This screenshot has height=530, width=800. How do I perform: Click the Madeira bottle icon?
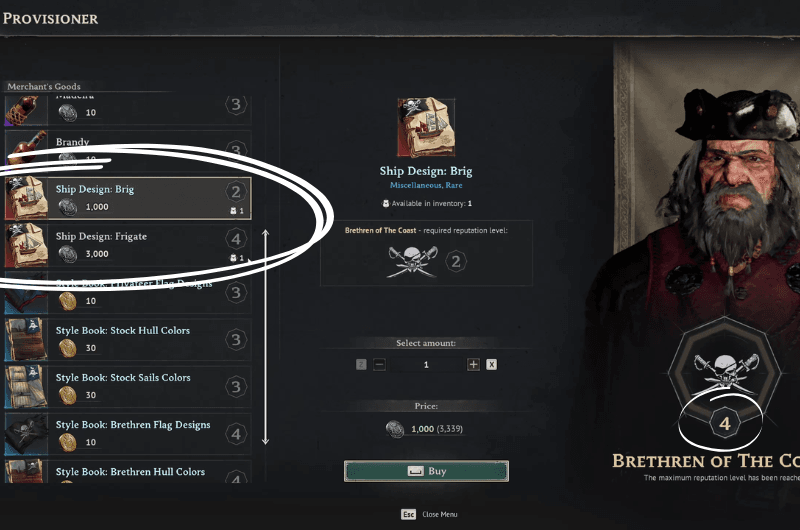coord(27,110)
